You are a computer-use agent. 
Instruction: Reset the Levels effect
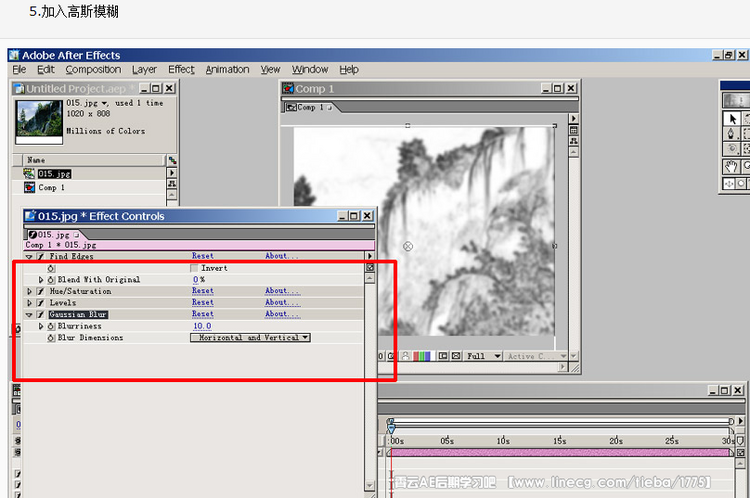[203, 302]
